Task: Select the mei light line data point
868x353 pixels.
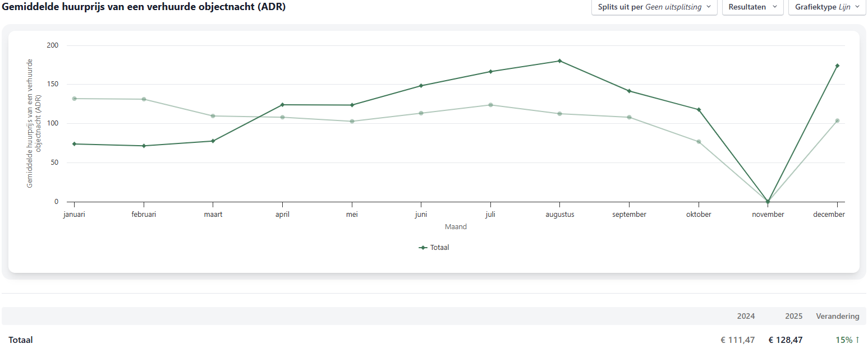Action: tap(352, 121)
